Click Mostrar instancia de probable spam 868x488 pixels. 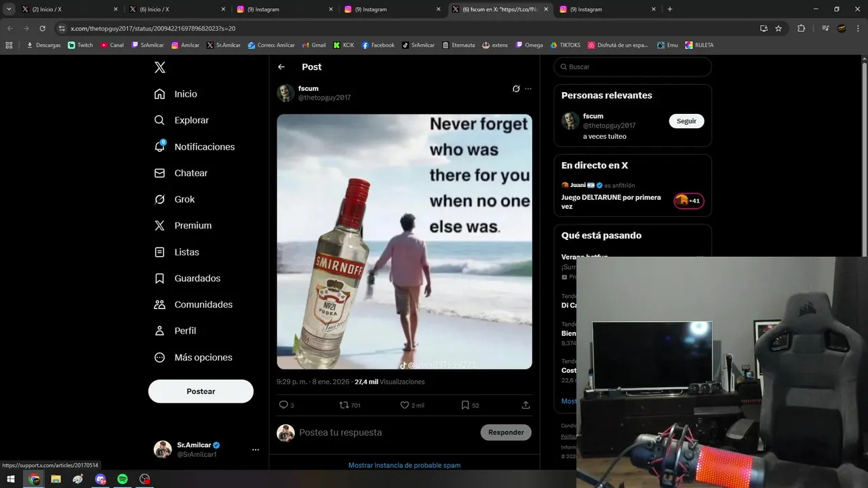point(404,465)
